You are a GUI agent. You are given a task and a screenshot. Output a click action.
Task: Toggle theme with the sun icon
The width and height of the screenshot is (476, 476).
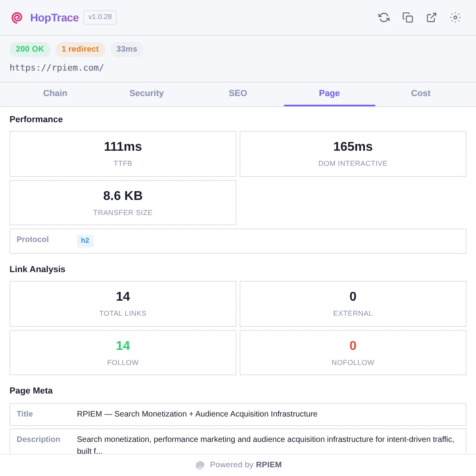[x=455, y=17]
